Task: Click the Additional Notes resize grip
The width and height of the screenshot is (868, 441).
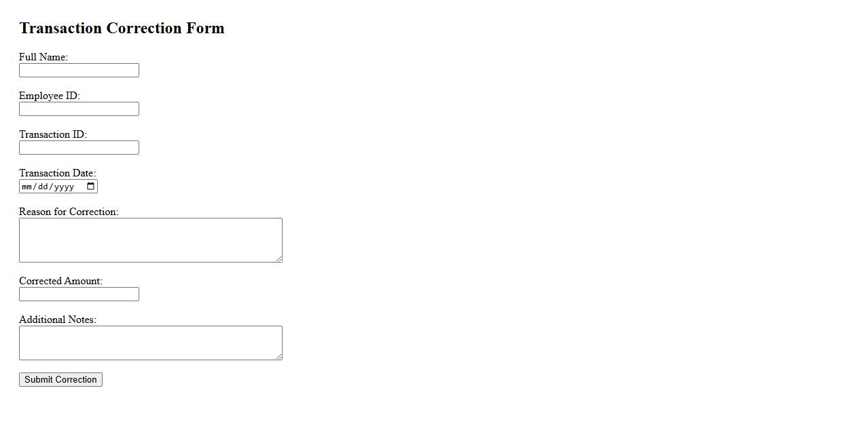Action: coord(278,356)
